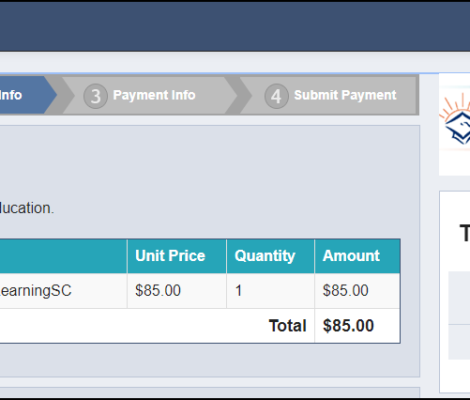Click the LearningSC item description
Viewport: 470px width, 400px height.
tap(36, 291)
